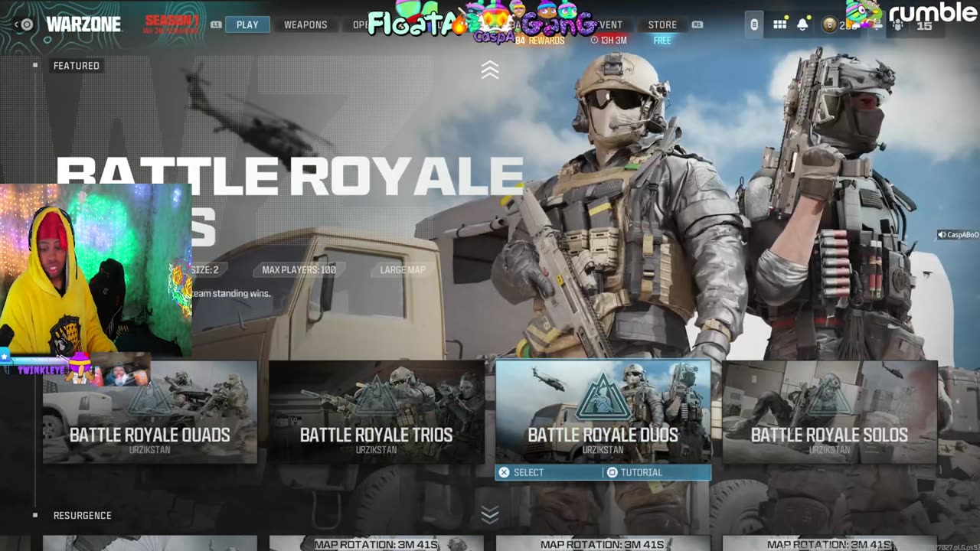Click the FREE label under Store
Viewport: 980px width, 551px height.
(662, 40)
